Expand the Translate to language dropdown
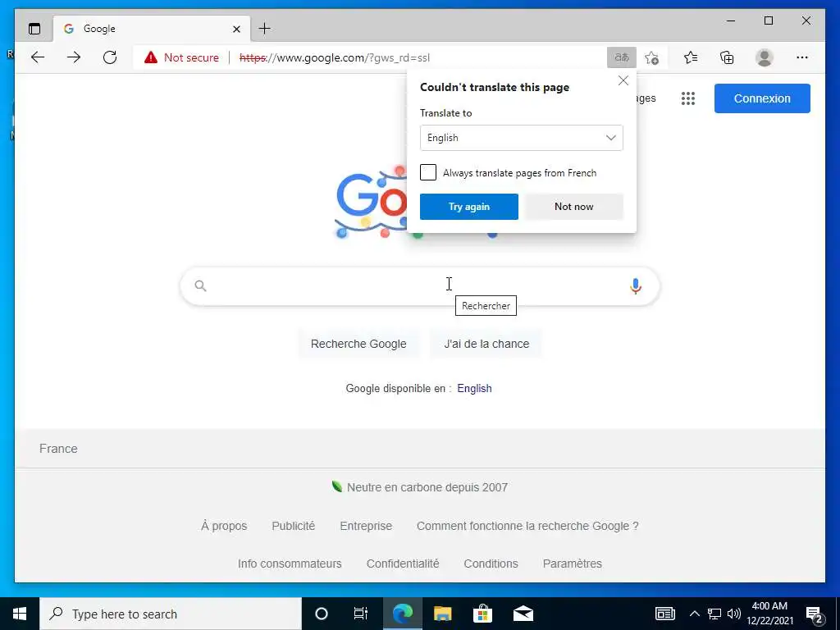This screenshot has height=630, width=840. point(521,138)
